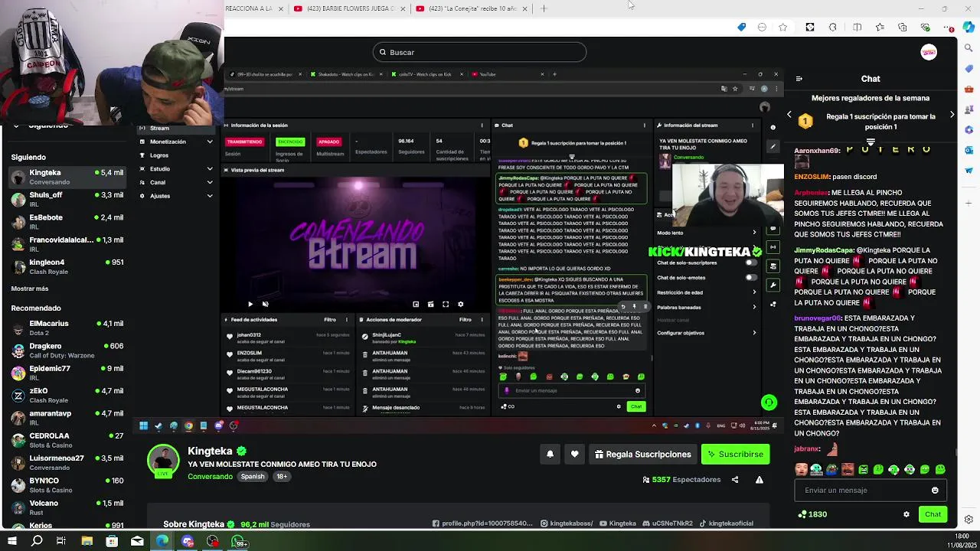Open a new browser tab

(544, 8)
